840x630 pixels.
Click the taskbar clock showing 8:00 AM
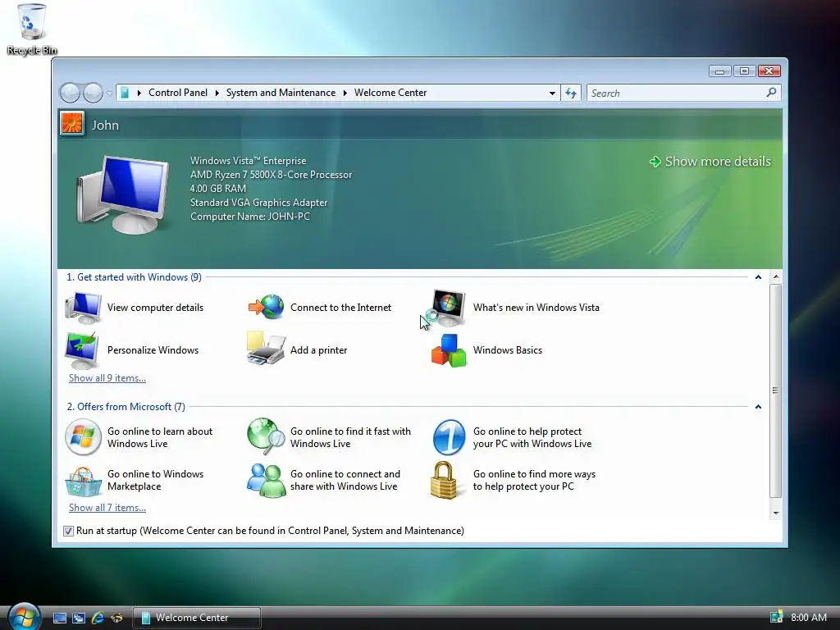808,618
